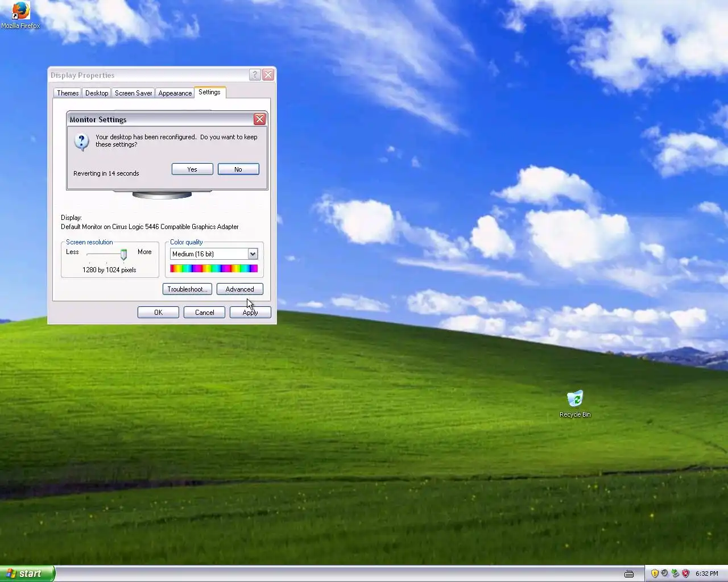Open the red Security Center alert tray icon
The width and height of the screenshot is (728, 582).
tap(685, 573)
